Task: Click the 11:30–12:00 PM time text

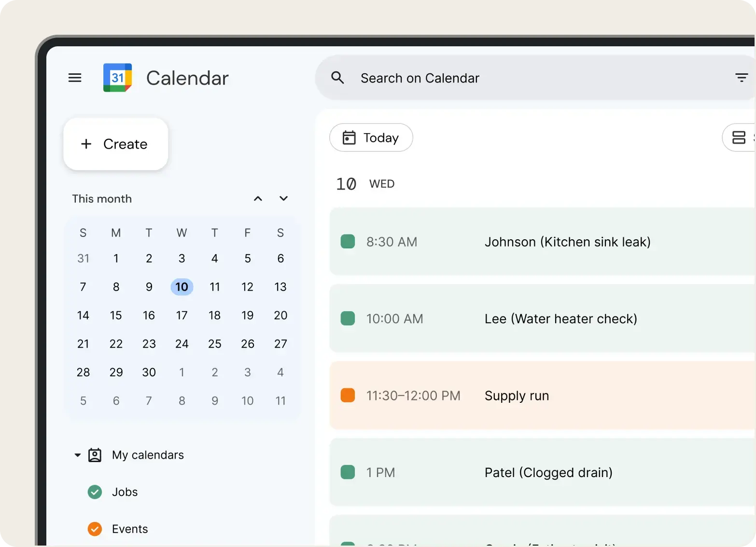Action: (x=413, y=396)
